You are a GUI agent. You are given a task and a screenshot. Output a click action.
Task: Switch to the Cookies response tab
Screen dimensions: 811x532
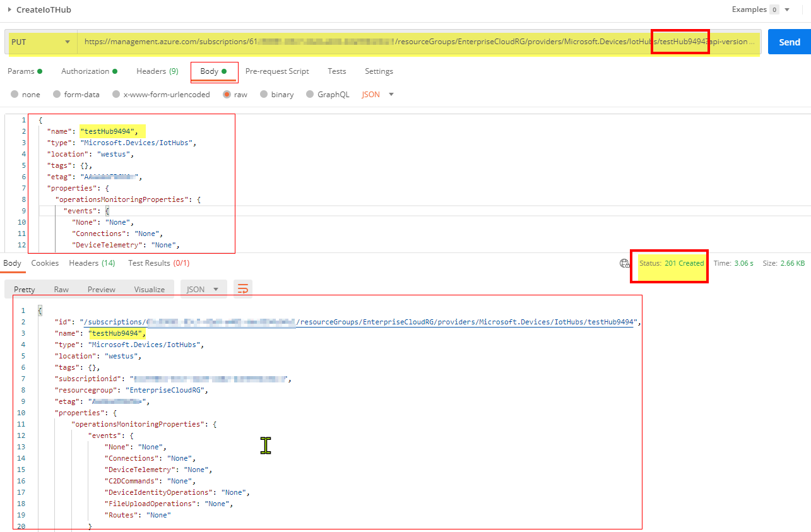45,263
